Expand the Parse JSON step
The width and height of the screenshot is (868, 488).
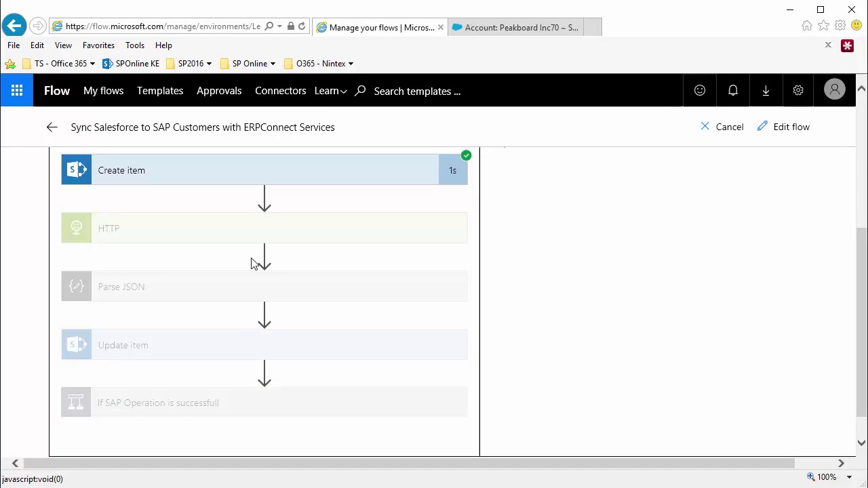point(264,286)
